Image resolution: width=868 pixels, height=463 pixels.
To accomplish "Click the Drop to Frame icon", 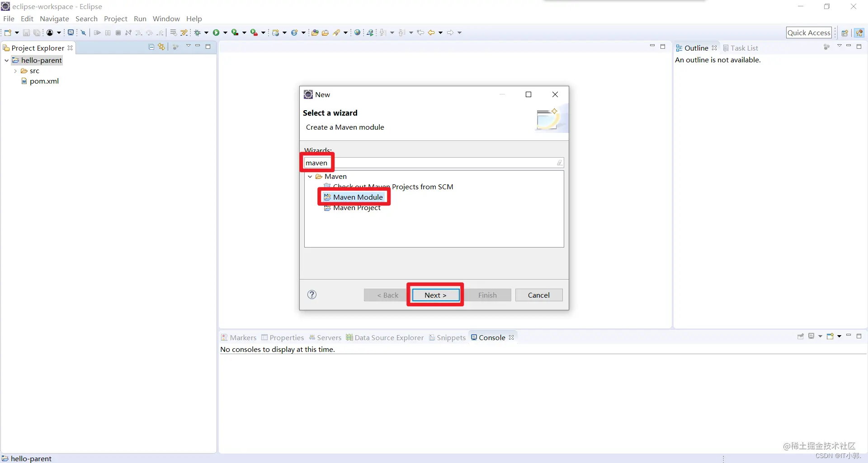I will (x=173, y=33).
